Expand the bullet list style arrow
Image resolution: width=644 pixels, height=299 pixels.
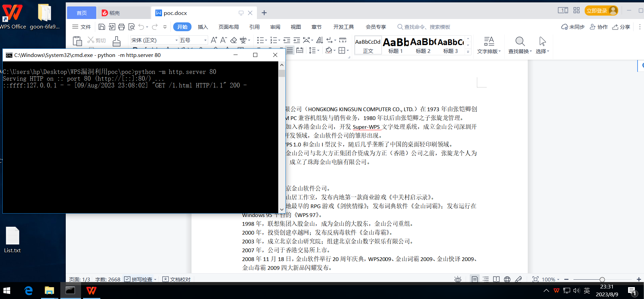click(x=266, y=40)
